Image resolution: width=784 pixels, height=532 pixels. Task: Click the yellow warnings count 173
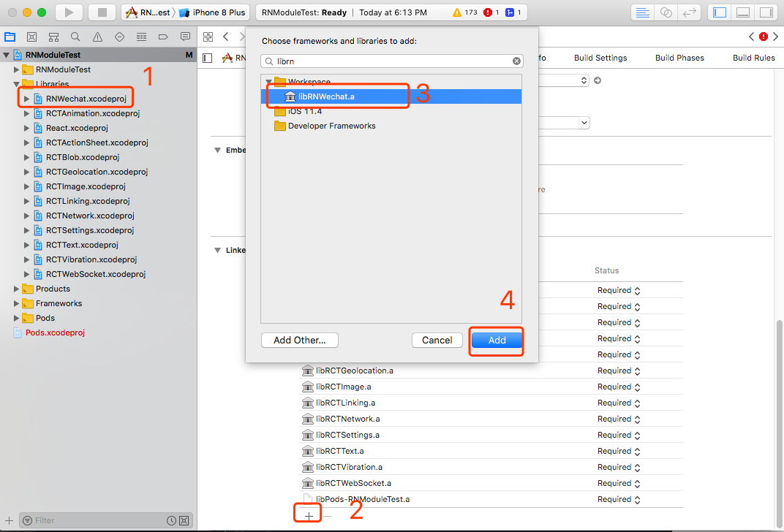point(464,12)
